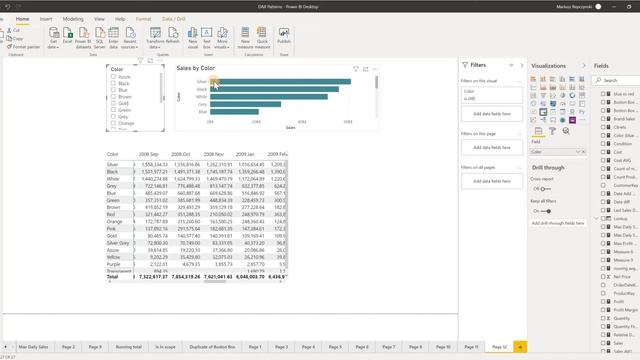
Task: Click the Silver bar in chart
Action: click(280, 82)
